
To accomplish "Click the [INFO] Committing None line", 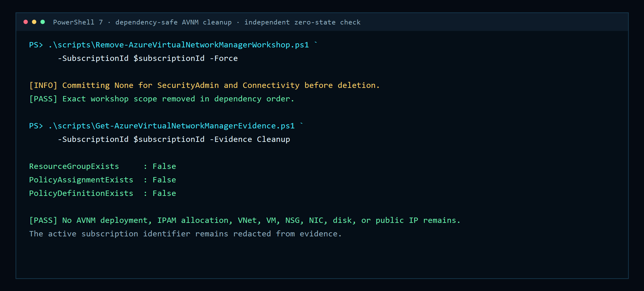I will [x=204, y=85].
